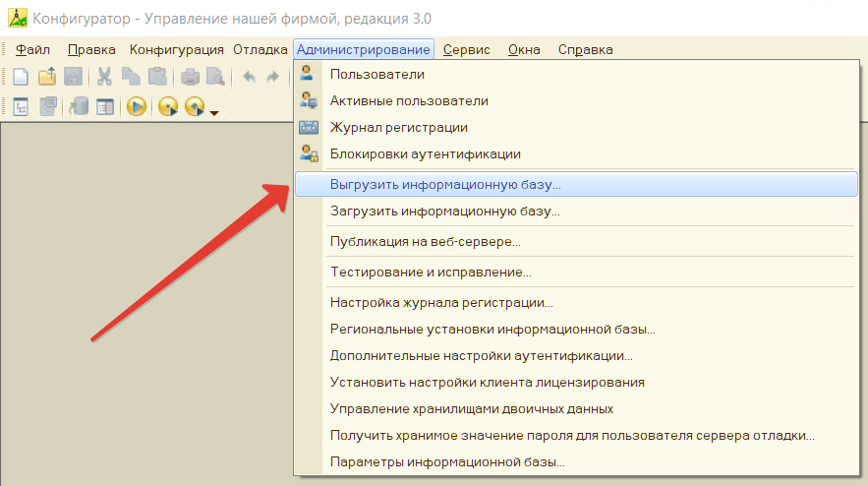Click the clipboard paste icon

click(x=157, y=77)
